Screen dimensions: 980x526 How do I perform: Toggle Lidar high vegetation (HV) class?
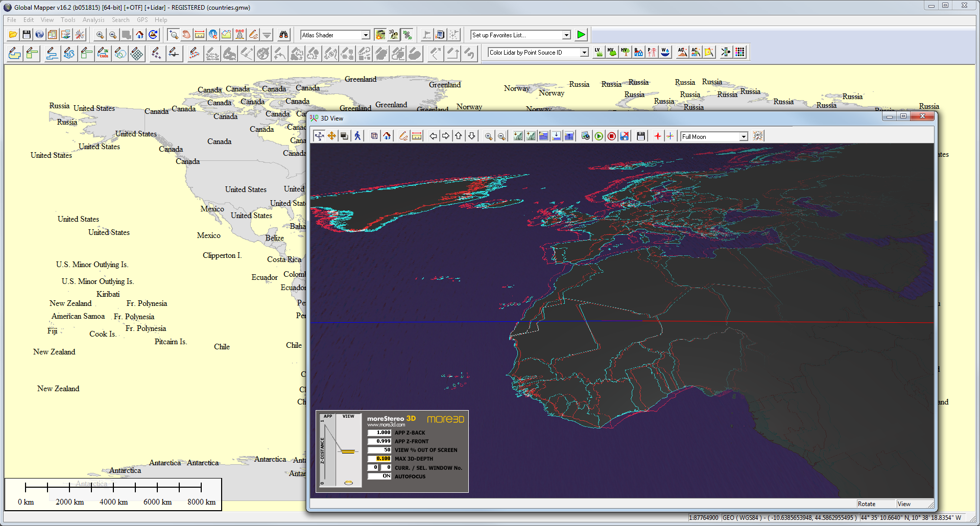pyautogui.click(x=625, y=52)
